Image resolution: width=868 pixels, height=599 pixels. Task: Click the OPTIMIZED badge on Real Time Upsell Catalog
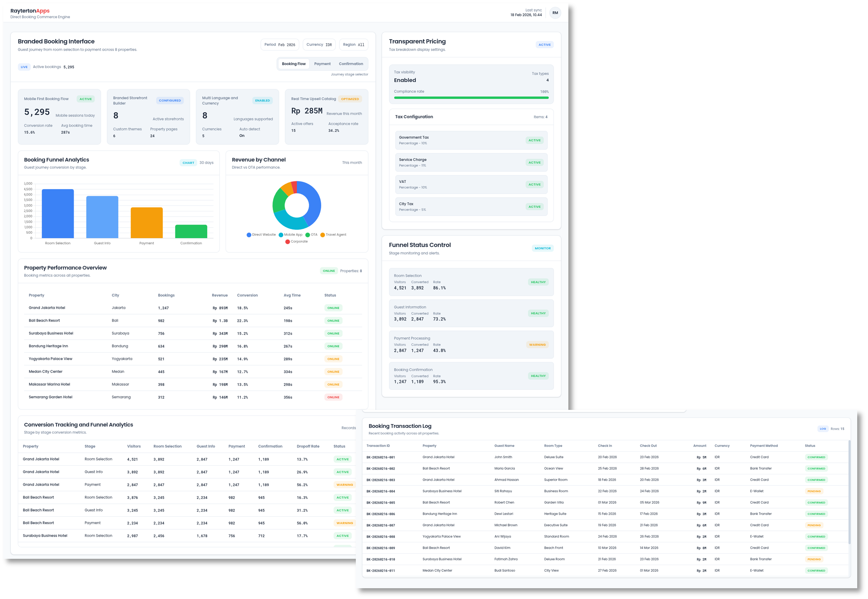coord(350,99)
